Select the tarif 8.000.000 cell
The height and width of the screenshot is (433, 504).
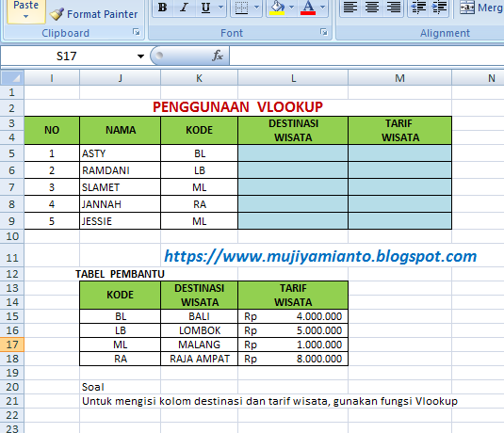click(293, 359)
